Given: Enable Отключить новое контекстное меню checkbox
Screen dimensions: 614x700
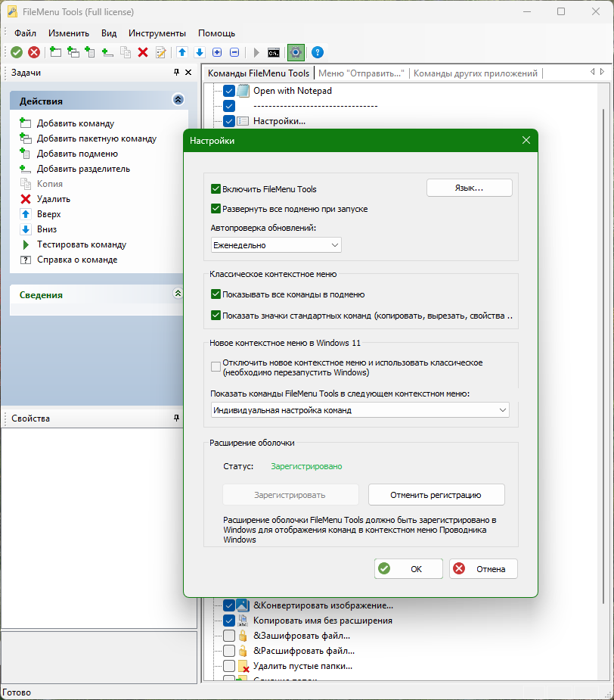Looking at the screenshot, I should pyautogui.click(x=216, y=366).
